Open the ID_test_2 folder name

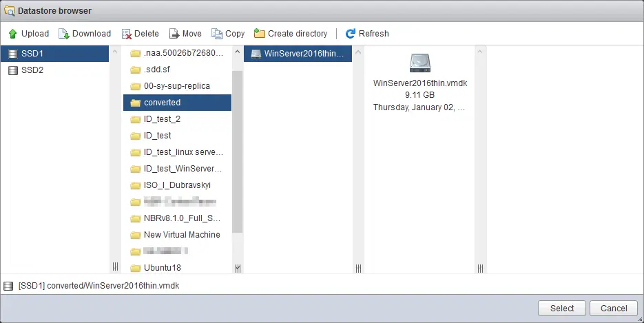163,119
